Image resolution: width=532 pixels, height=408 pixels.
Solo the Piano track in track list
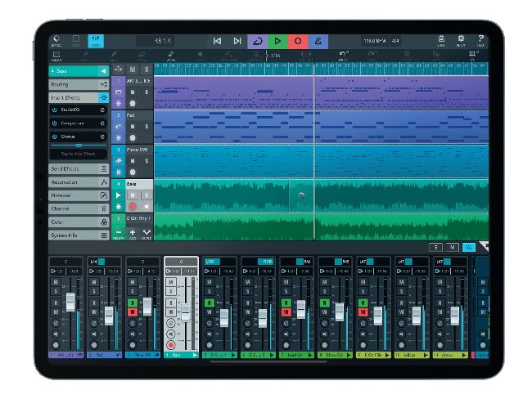(x=147, y=162)
